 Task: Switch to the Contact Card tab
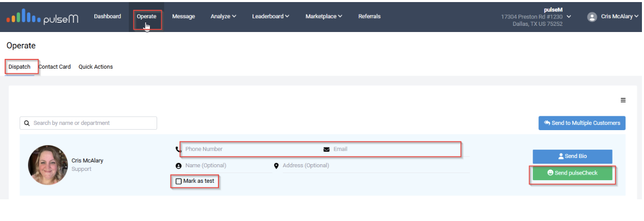pos(55,67)
